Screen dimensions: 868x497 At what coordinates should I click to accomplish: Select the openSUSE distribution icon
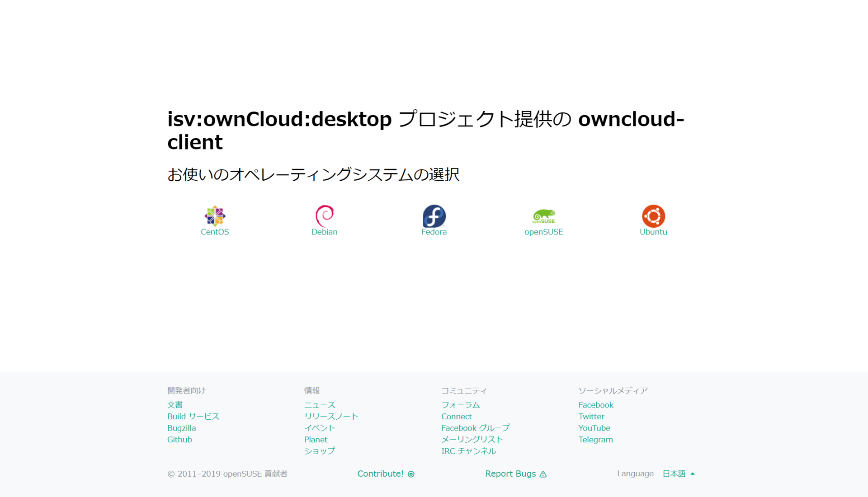544,216
